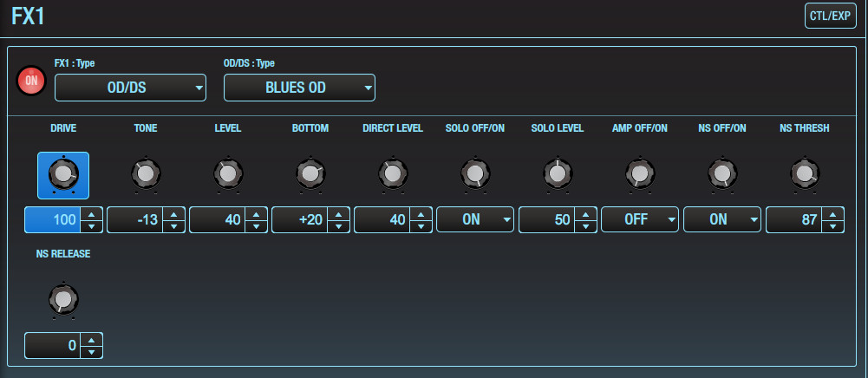Screen dimensions: 868x378
Task: Decrease the LEVEL value with down arrow
Action: pyautogui.click(x=257, y=226)
